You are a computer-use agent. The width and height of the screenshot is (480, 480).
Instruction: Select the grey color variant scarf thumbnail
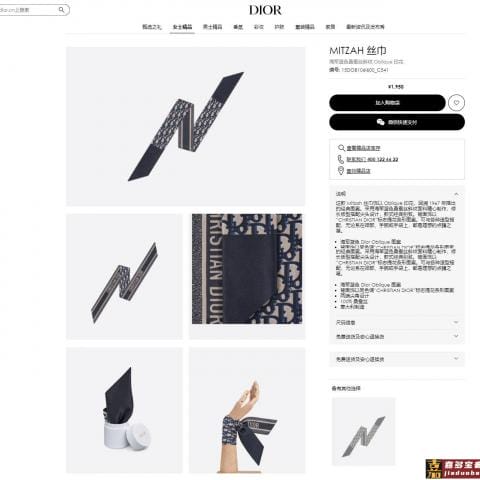pos(364,431)
